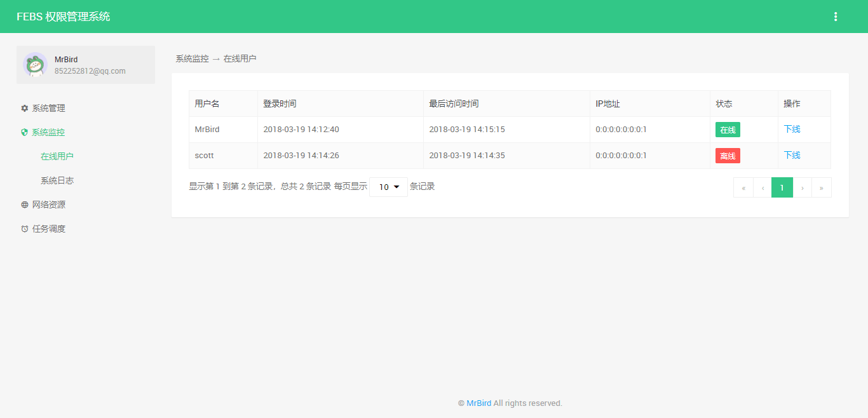The image size is (868, 418).
Task: Click the green 在线 status badge
Action: (728, 130)
